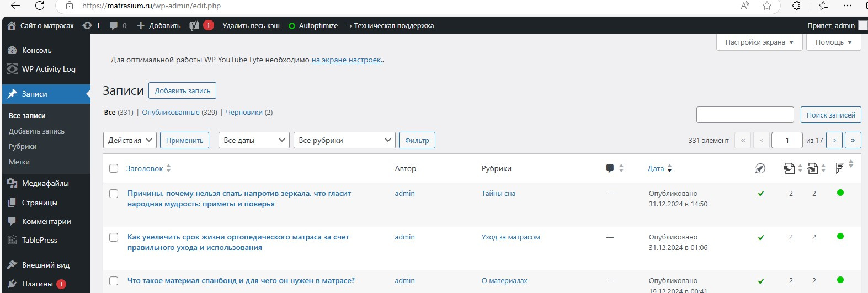Add page to favorites with star icon
The image size is (868, 293).
[x=767, y=6]
